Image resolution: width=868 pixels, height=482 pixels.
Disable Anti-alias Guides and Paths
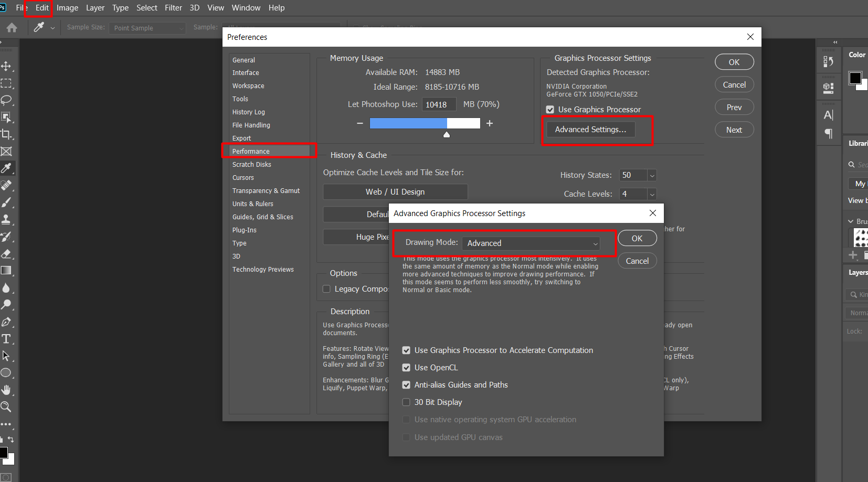406,384
